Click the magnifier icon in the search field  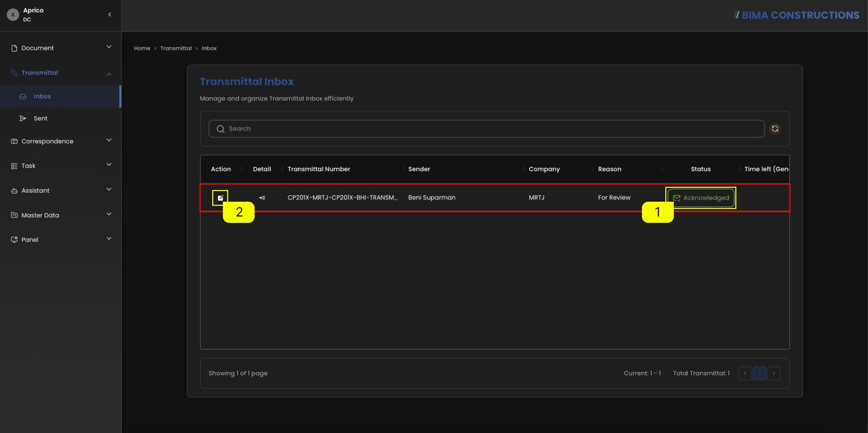click(220, 129)
